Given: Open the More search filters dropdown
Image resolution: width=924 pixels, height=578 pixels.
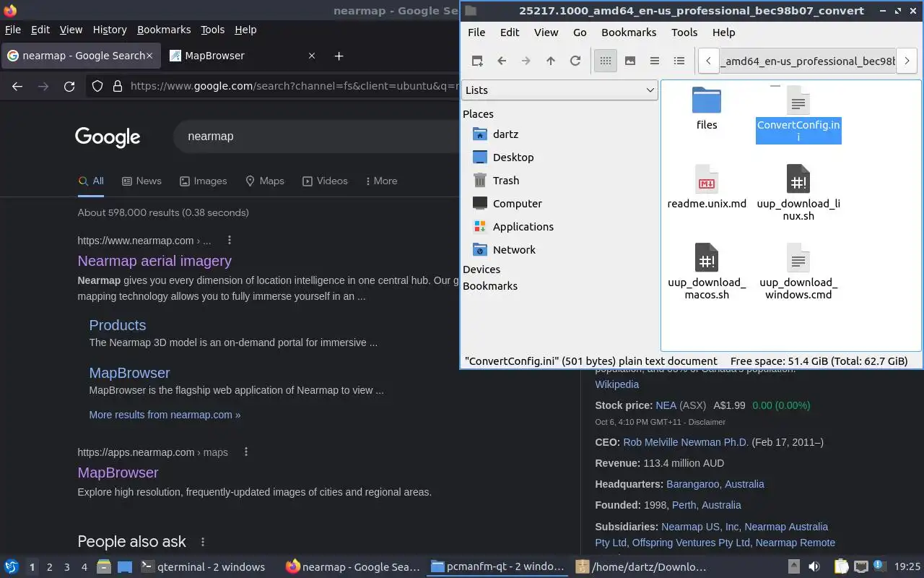Looking at the screenshot, I should pos(381,181).
